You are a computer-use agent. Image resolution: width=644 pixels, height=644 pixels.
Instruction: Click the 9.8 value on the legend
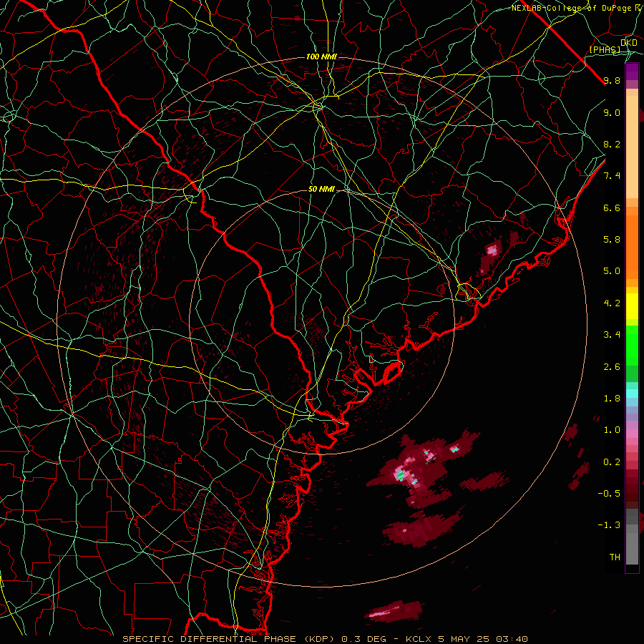612,81
